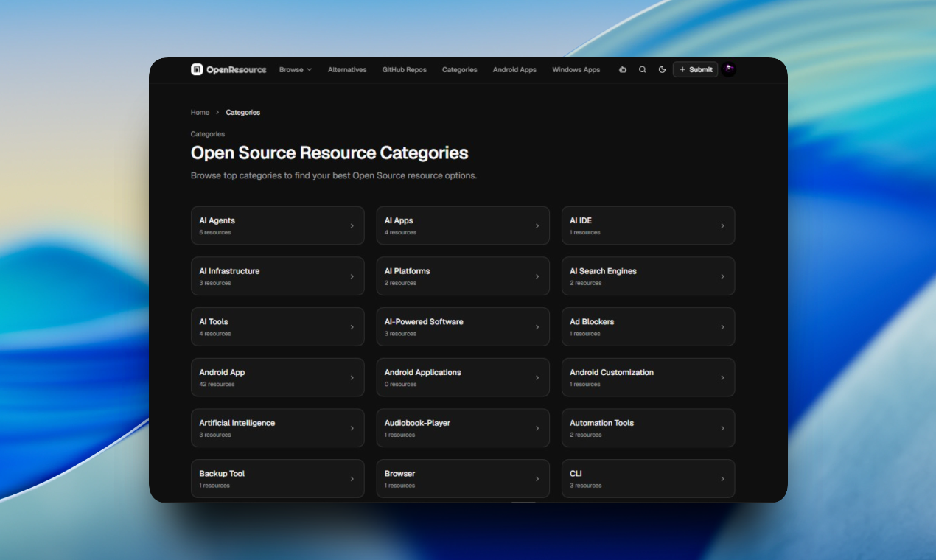Click the Submit button

(695, 70)
